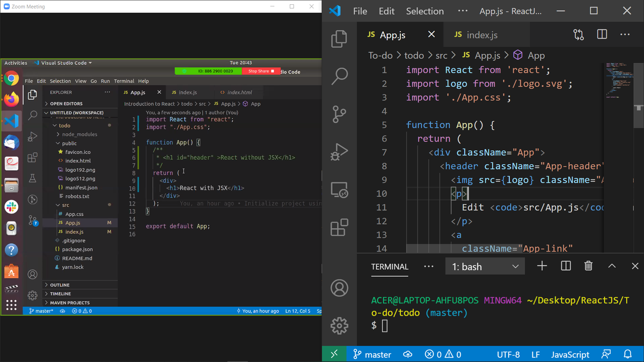The image size is (644, 362).
Task: Open Edit menu in right VS Code
Action: pos(386,11)
